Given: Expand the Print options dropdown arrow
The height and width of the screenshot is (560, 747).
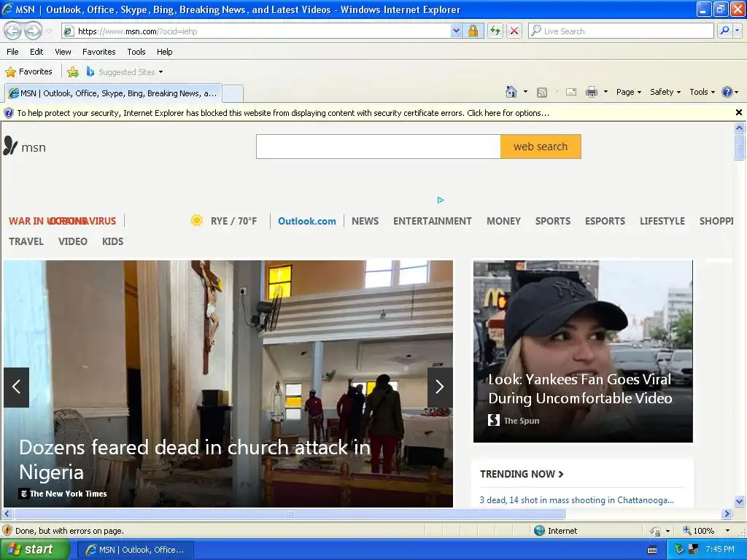Looking at the screenshot, I should [x=605, y=92].
